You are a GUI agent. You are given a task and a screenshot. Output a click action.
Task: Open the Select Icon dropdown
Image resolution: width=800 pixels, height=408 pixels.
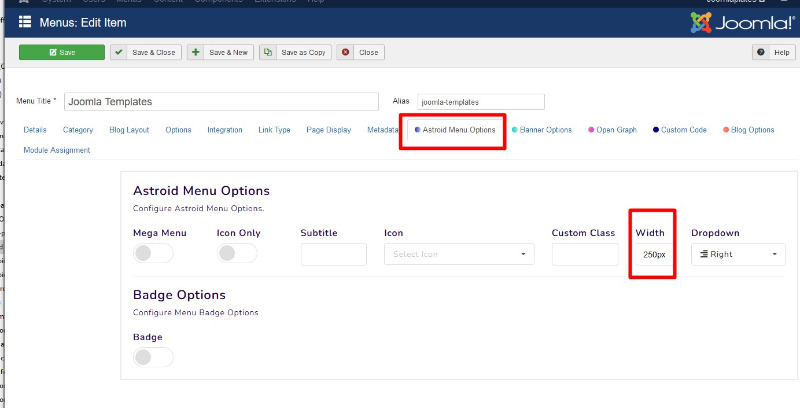459,254
